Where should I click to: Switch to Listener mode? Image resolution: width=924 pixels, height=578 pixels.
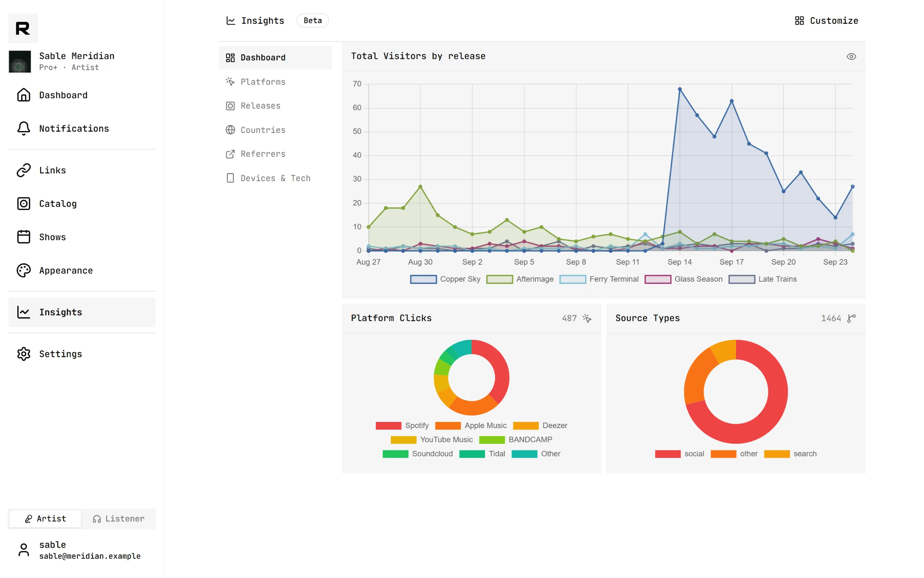(x=119, y=519)
